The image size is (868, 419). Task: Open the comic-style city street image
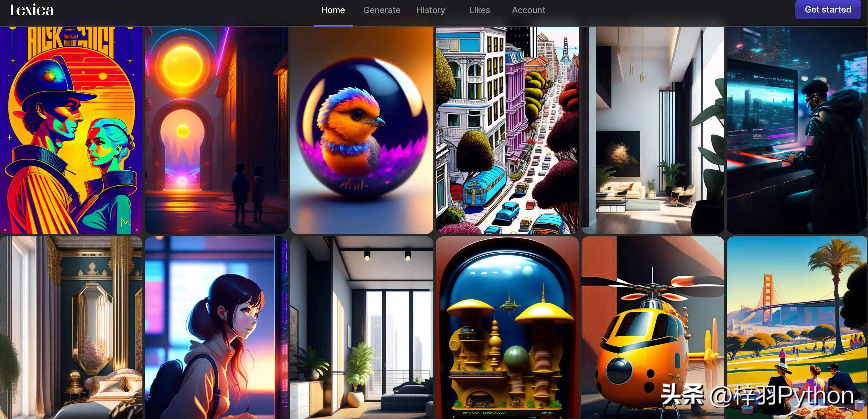[x=507, y=130]
